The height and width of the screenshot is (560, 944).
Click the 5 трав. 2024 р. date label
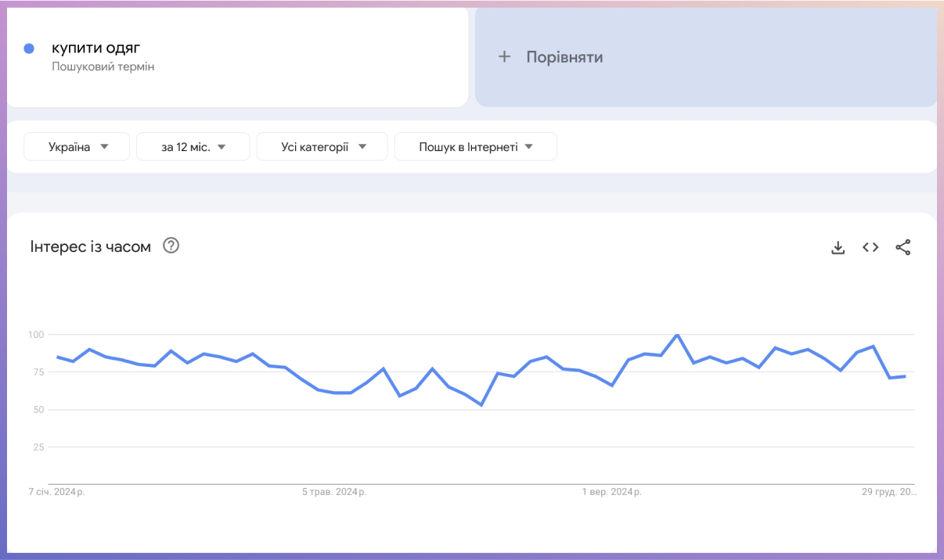coord(334,492)
